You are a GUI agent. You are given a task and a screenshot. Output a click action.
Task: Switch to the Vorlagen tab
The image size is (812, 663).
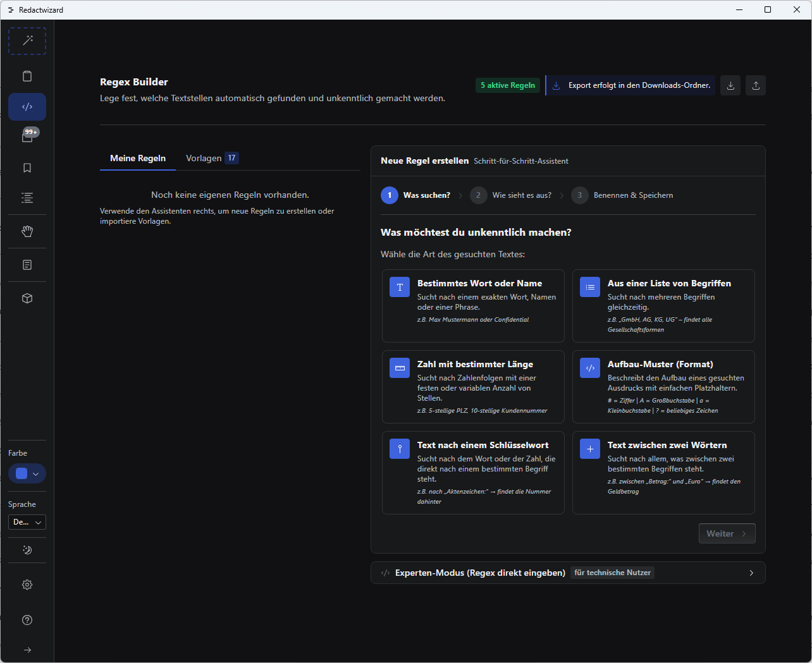212,158
